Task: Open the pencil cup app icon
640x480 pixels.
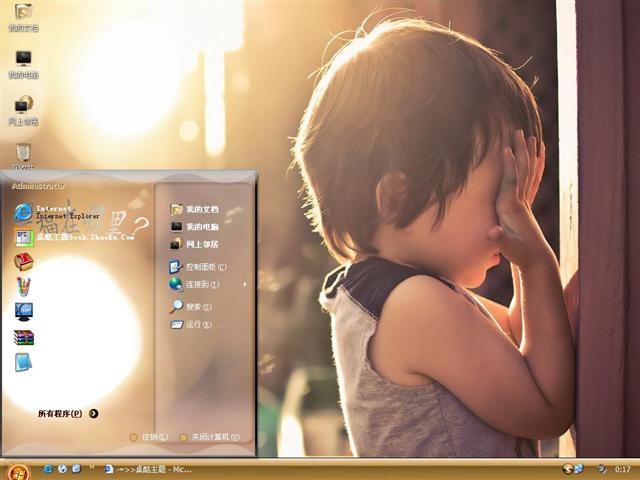Action: [24, 286]
